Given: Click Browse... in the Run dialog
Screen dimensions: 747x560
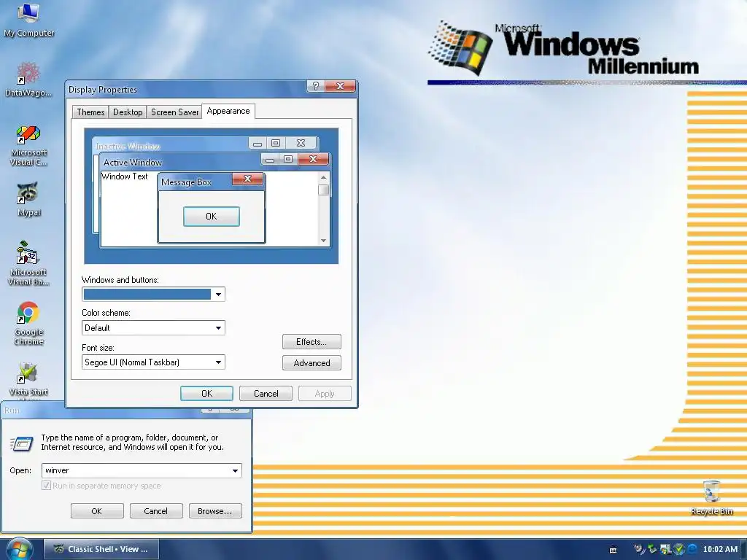Looking at the screenshot, I should [x=215, y=511].
